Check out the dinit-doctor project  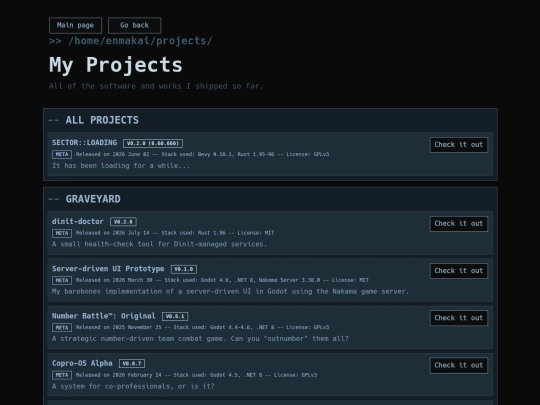coord(459,224)
